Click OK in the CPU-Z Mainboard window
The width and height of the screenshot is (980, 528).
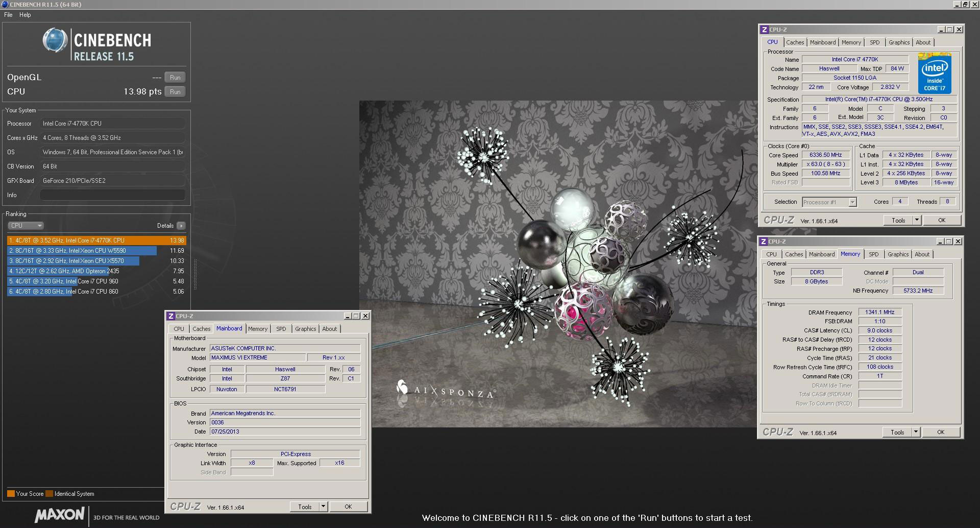[348, 507]
